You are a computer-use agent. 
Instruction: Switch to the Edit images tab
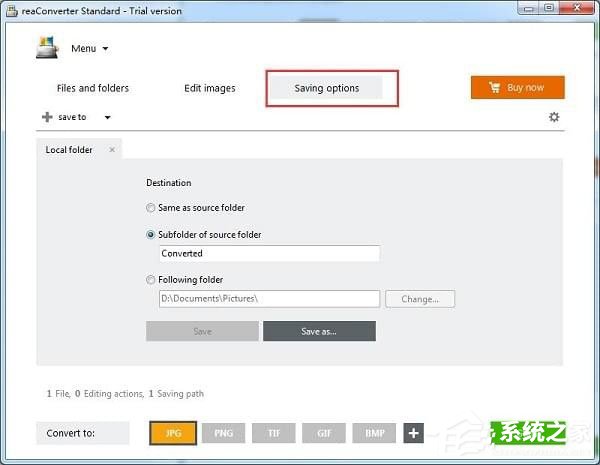pyautogui.click(x=210, y=88)
